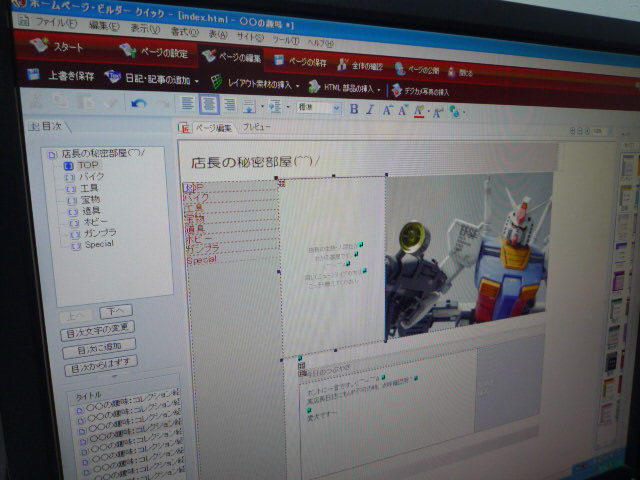The width and height of the screenshot is (640, 480).
Task: Select root 店長の秘密部屋 tree node
Action: pyautogui.click(x=97, y=153)
